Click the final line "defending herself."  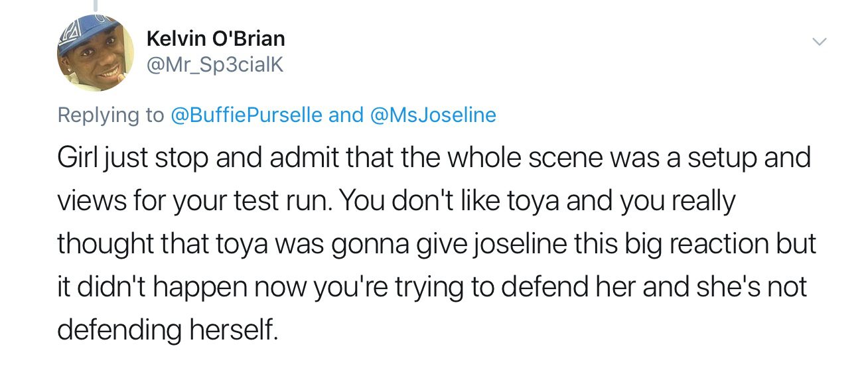pos(167,329)
